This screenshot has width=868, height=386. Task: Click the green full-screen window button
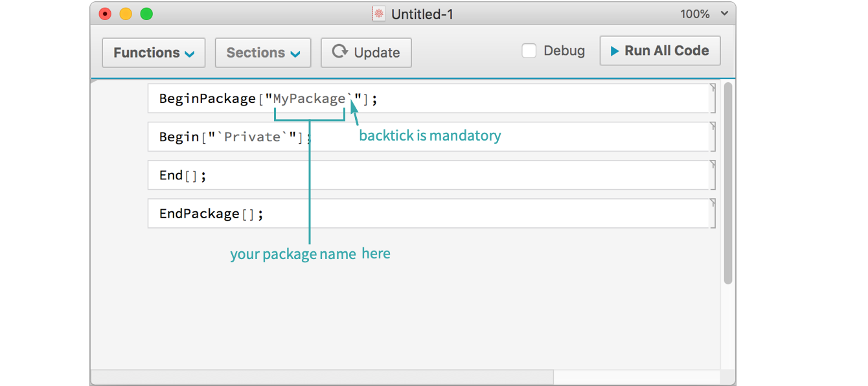pos(146,14)
